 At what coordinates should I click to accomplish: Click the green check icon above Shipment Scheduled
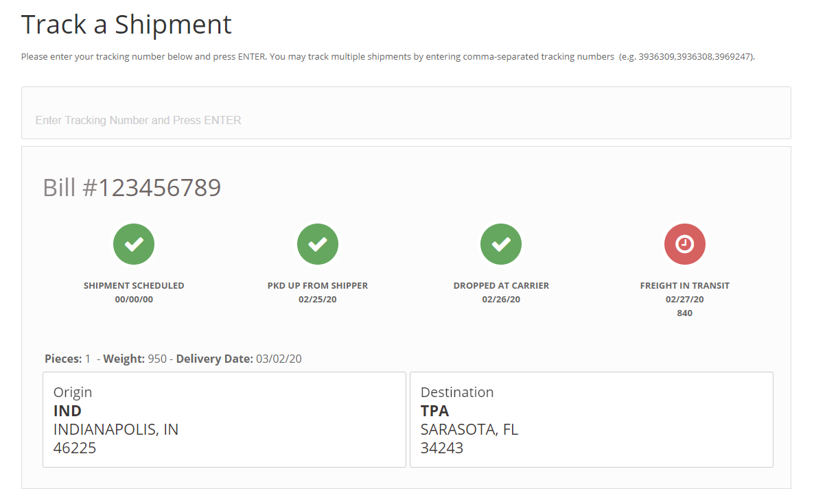pos(134,244)
